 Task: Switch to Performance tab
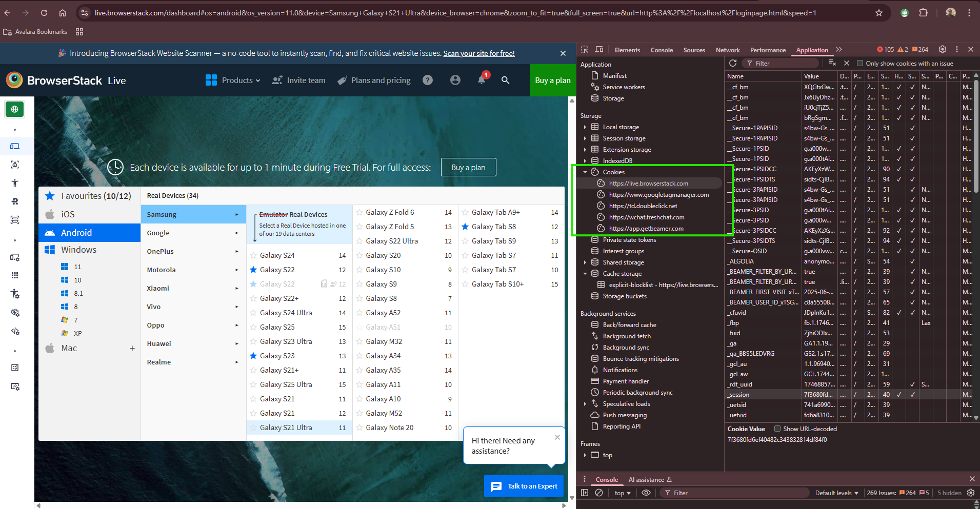(x=768, y=50)
